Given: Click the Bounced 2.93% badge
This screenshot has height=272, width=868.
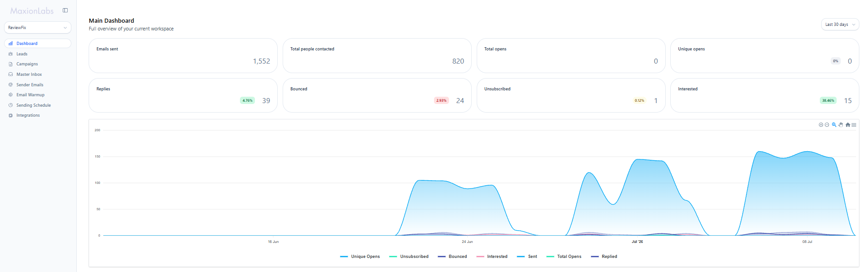Looking at the screenshot, I should coord(441,101).
